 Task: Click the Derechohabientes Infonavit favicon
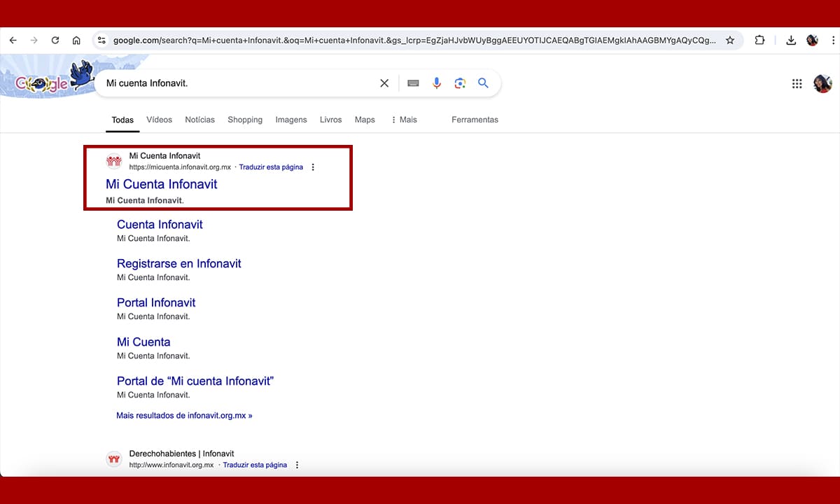[x=114, y=459]
